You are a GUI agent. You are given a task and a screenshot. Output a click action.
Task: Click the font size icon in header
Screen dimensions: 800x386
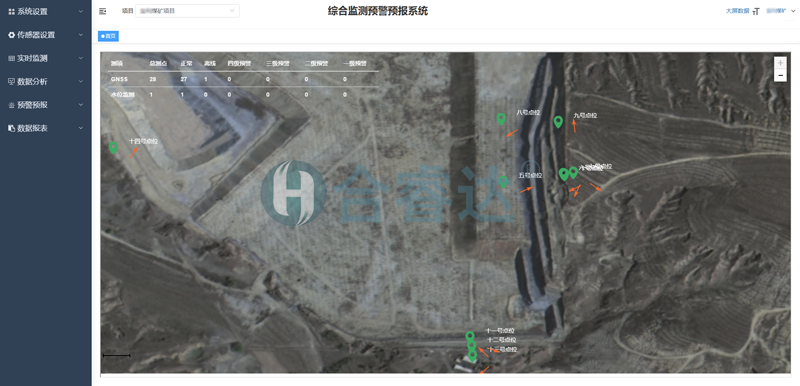(x=756, y=11)
